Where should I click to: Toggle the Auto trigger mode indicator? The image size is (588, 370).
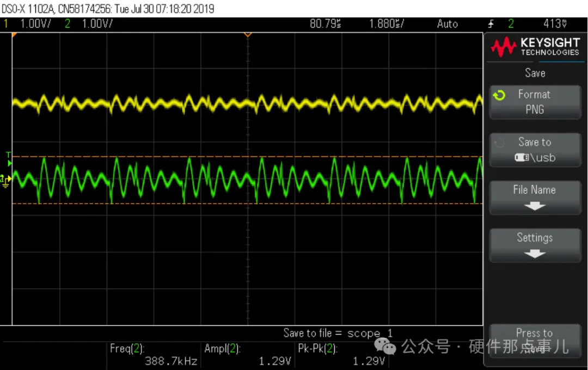(447, 24)
